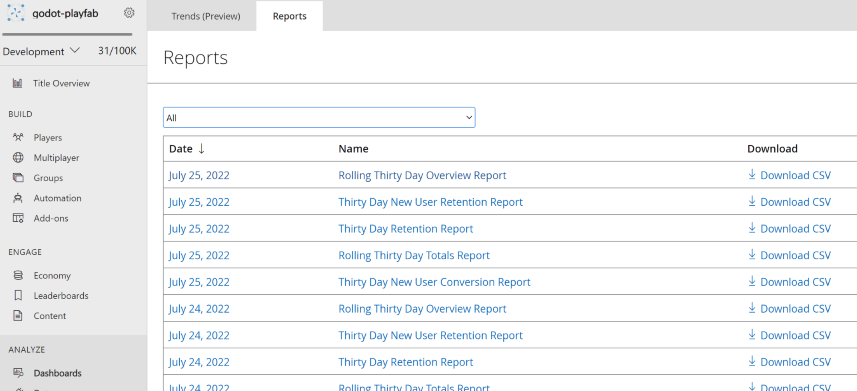Viewport: 857px width, 391px height.
Task: Click the Players sidebar icon
Action: click(x=17, y=137)
